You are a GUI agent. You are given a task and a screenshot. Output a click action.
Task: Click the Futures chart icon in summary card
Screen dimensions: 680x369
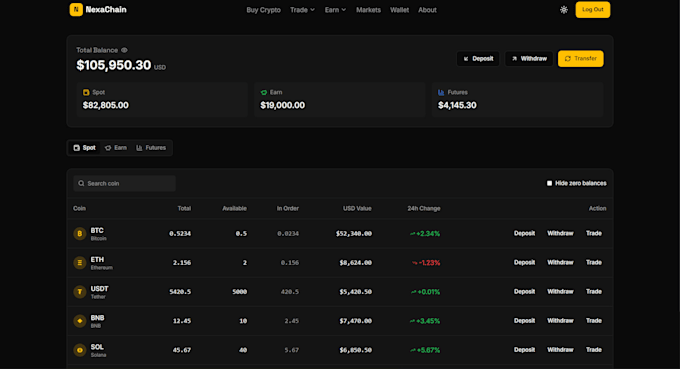(x=441, y=92)
